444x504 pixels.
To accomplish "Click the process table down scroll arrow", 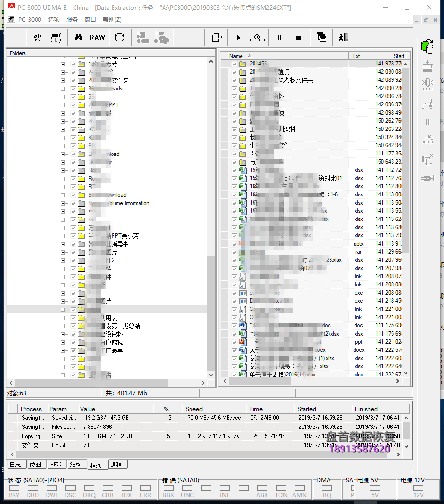I will 406,446.
